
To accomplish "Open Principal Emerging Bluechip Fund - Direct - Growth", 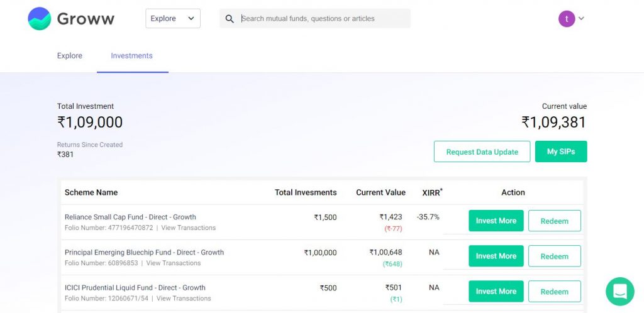I will point(145,252).
